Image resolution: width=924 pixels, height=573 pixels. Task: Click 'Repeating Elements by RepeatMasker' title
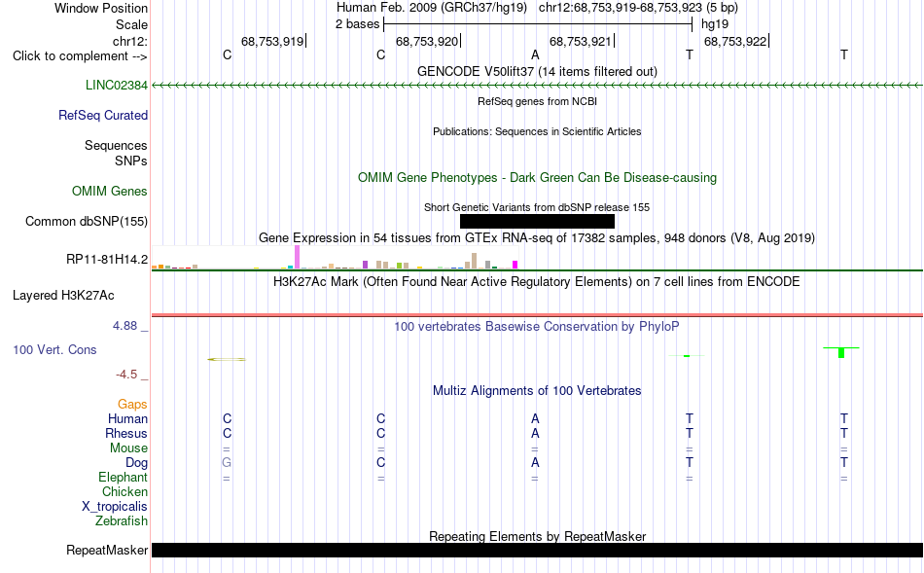click(x=537, y=536)
